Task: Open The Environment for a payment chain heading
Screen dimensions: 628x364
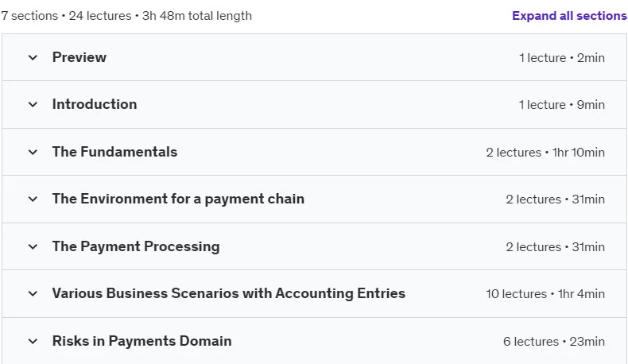Action: pyautogui.click(x=178, y=199)
